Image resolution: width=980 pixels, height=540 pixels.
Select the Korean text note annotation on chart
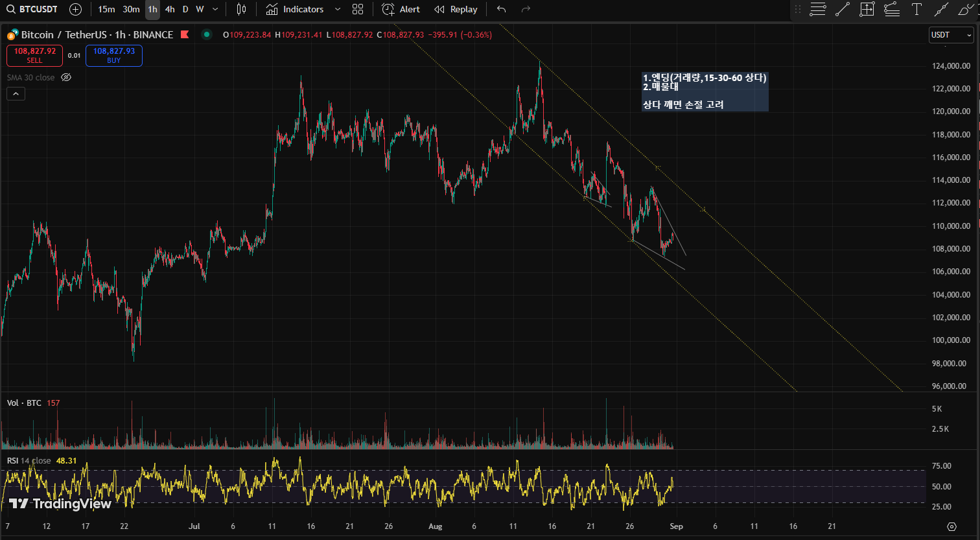click(x=705, y=91)
